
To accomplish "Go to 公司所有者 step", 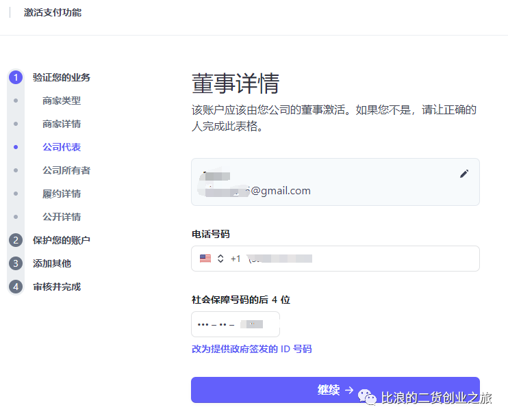I will [66, 170].
